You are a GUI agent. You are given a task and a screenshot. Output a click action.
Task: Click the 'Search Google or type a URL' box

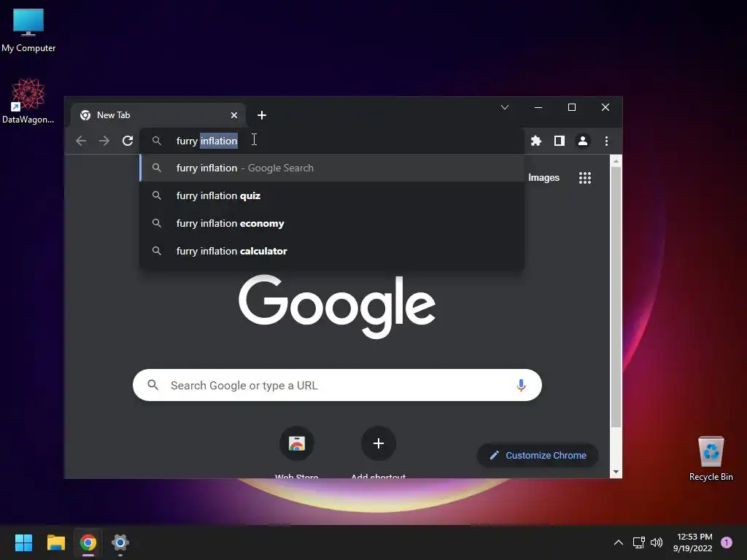point(337,385)
